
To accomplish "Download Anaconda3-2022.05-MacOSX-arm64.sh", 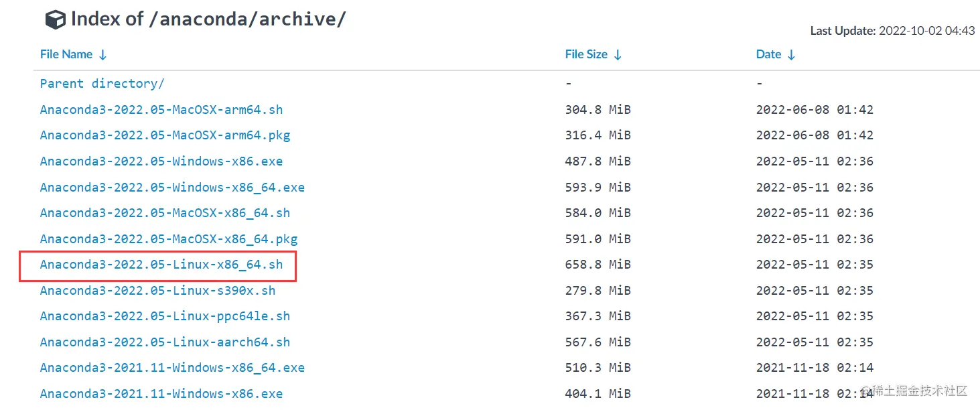I will coord(161,110).
